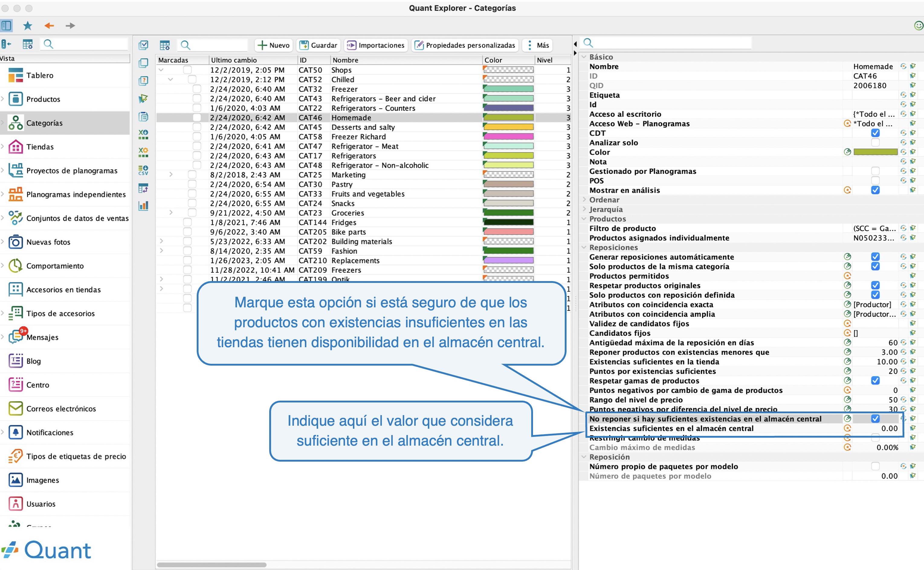The image size is (924, 570).
Task: Collapse the Básico property section
Action: tap(584, 57)
